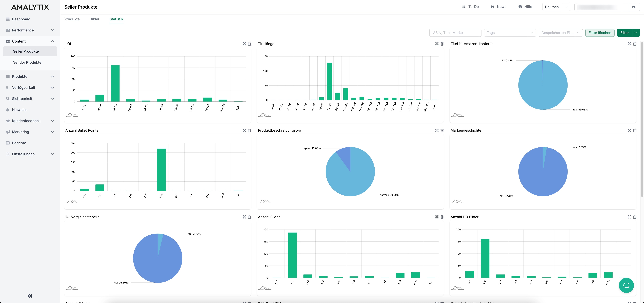Delete the Markengeschichte chart
644x303 pixels.
pos(634,130)
